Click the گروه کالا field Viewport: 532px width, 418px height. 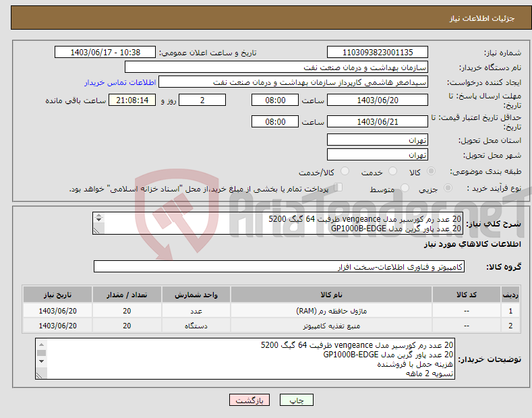[279, 267]
